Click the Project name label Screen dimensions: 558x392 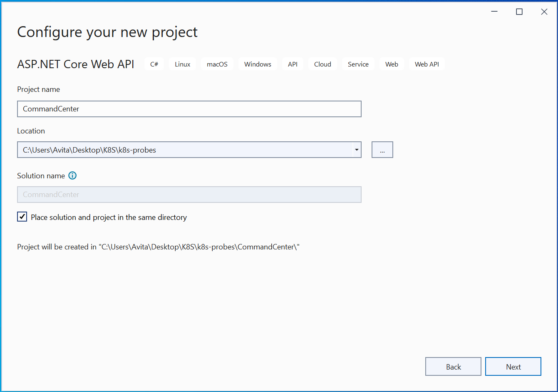38,89
